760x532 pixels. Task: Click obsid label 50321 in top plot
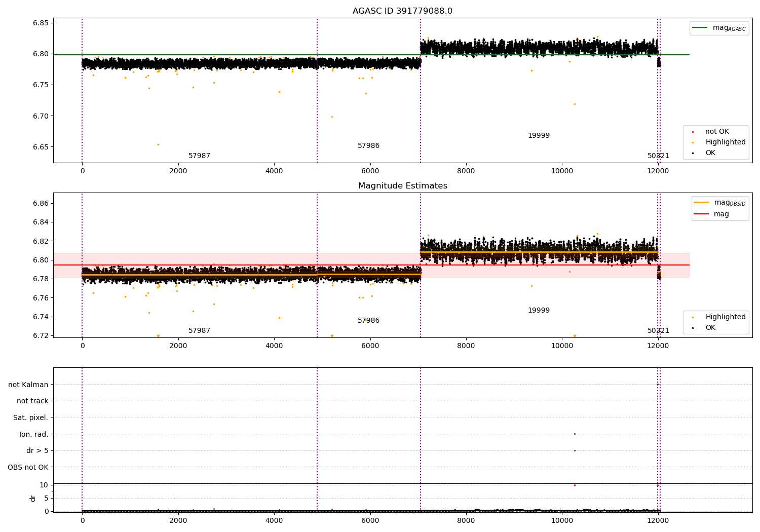tap(658, 156)
